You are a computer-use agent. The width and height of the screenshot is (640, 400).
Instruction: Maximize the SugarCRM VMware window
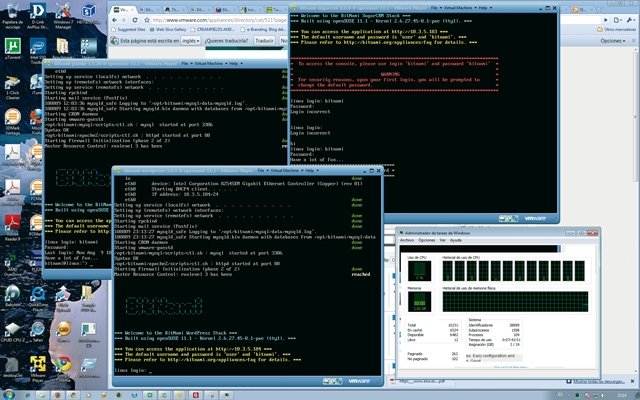547,8
